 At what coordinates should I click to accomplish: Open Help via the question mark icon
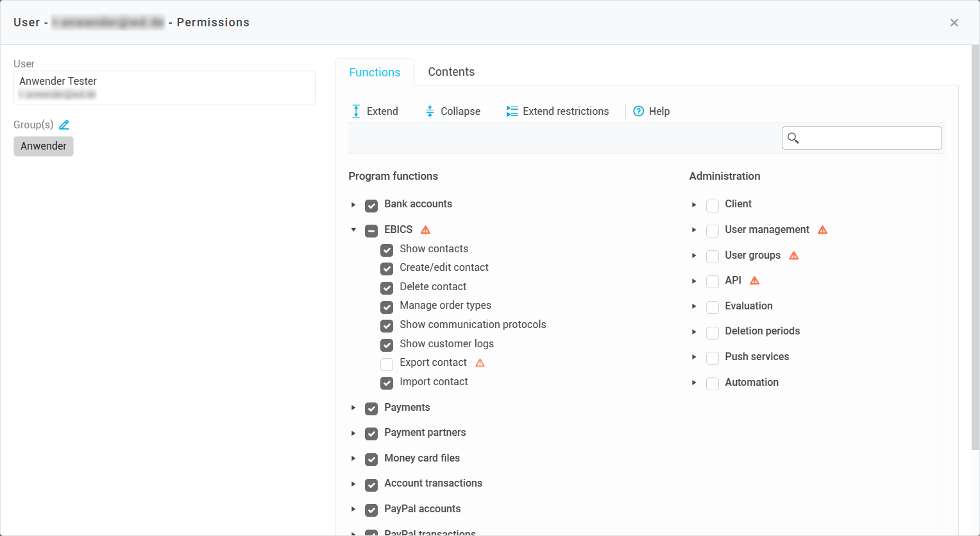click(639, 111)
